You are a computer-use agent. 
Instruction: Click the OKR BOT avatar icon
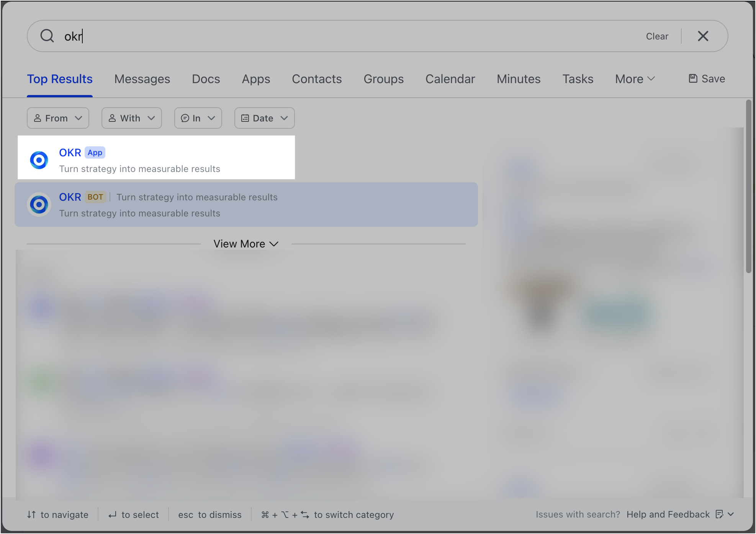click(39, 205)
